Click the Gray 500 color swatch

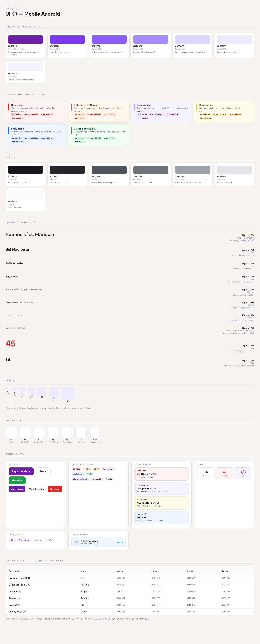(151, 170)
